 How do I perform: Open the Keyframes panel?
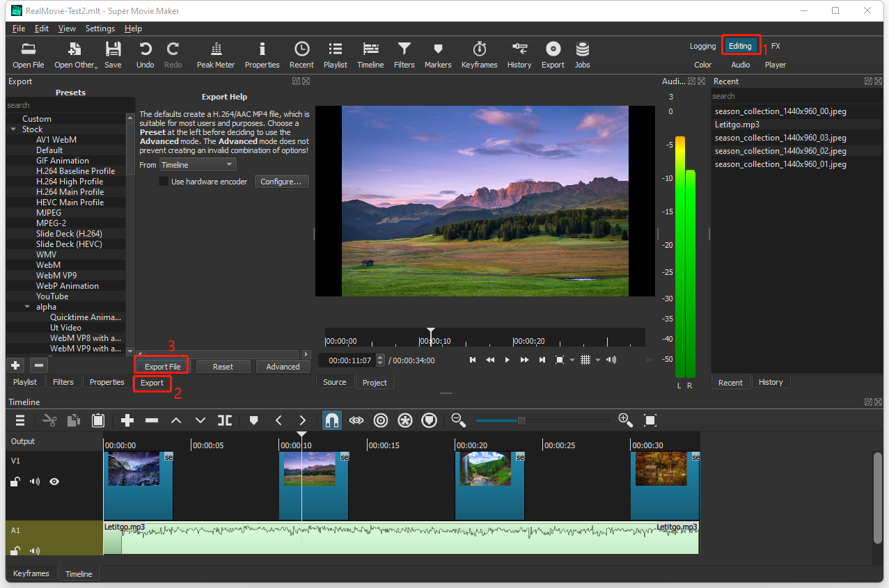coord(479,54)
